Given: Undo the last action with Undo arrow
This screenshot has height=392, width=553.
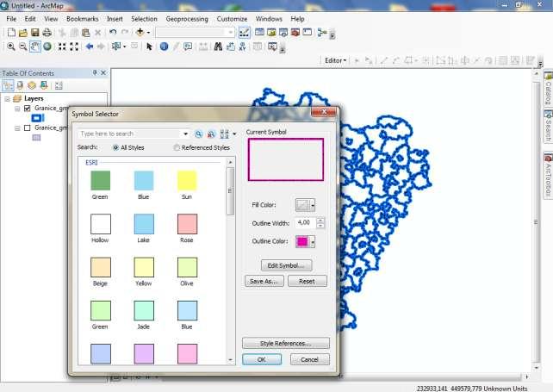Looking at the screenshot, I should 113,33.
